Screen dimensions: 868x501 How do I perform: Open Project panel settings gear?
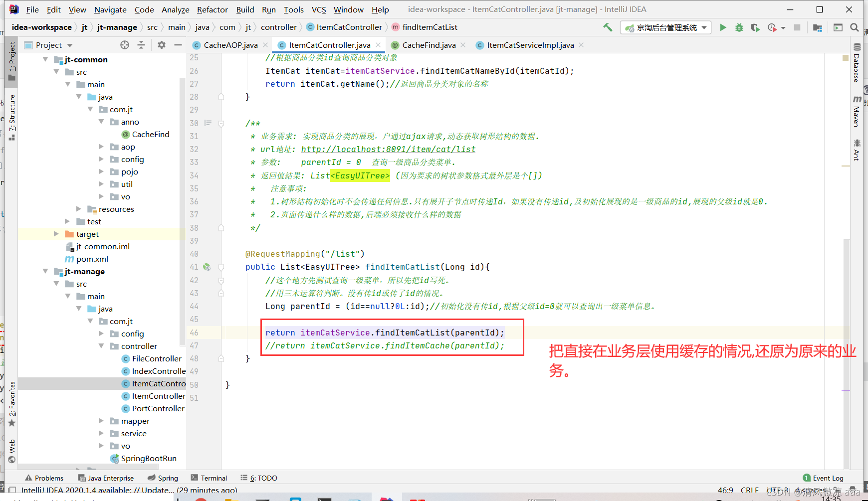(x=162, y=45)
